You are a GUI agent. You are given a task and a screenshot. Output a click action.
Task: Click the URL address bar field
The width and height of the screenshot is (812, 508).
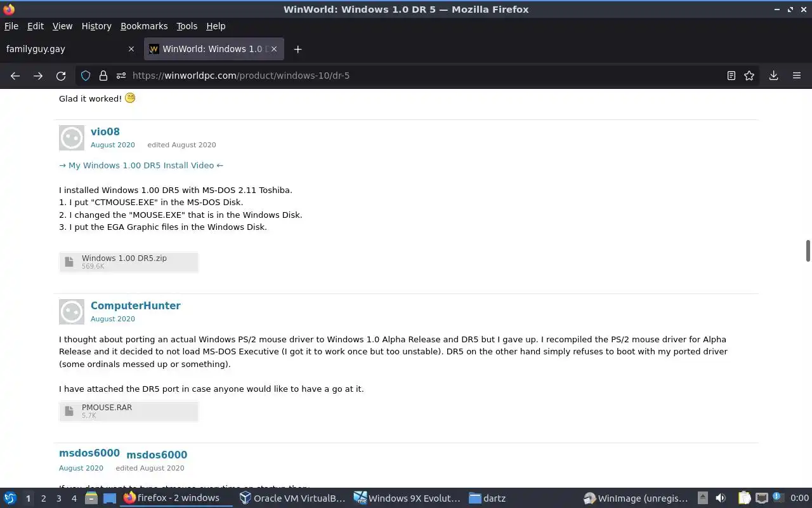pos(419,76)
